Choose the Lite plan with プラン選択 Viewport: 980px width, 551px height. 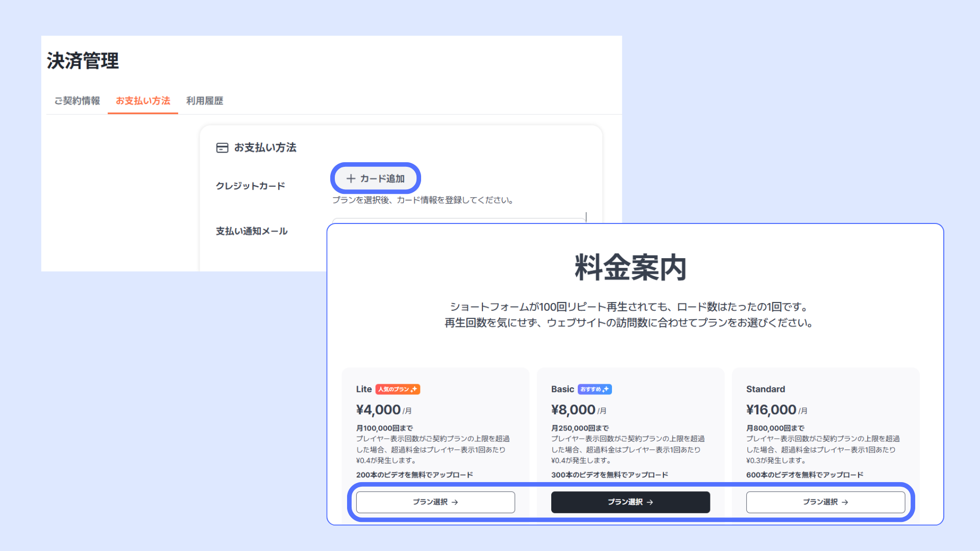point(435,502)
